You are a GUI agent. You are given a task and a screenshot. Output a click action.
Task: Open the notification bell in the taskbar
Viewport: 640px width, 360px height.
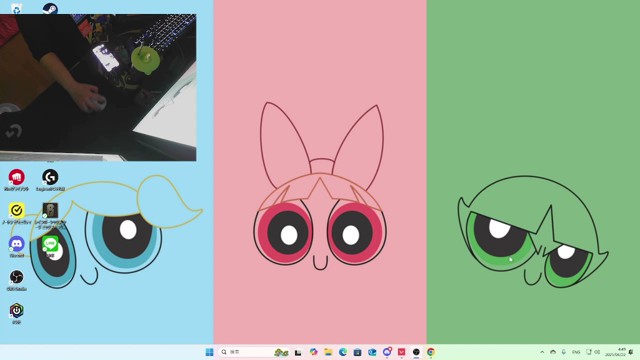[631, 352]
